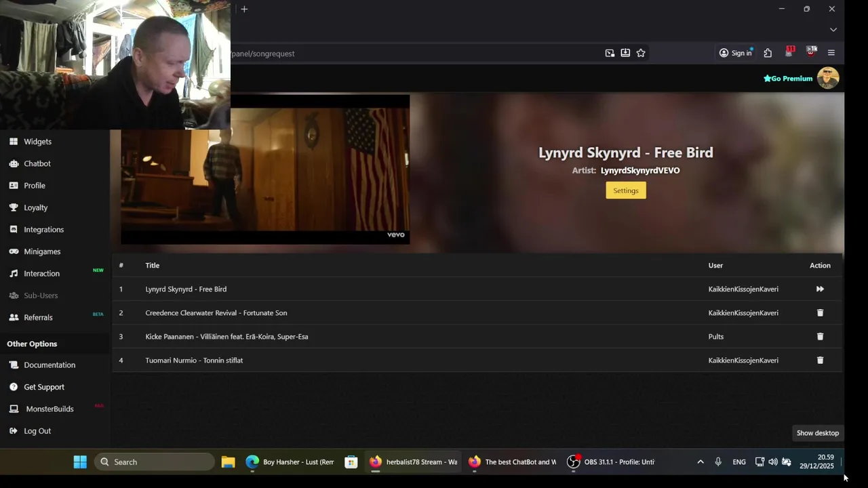Open the Documentation link

(x=50, y=365)
